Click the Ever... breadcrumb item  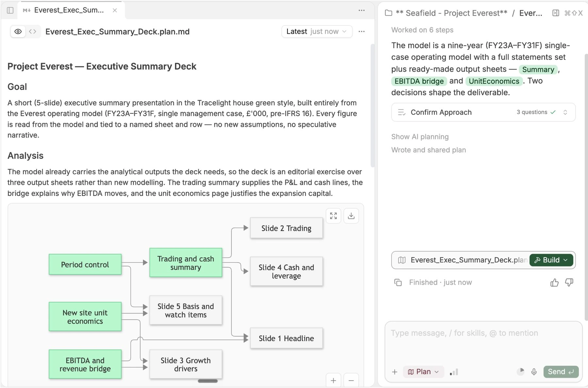click(531, 13)
